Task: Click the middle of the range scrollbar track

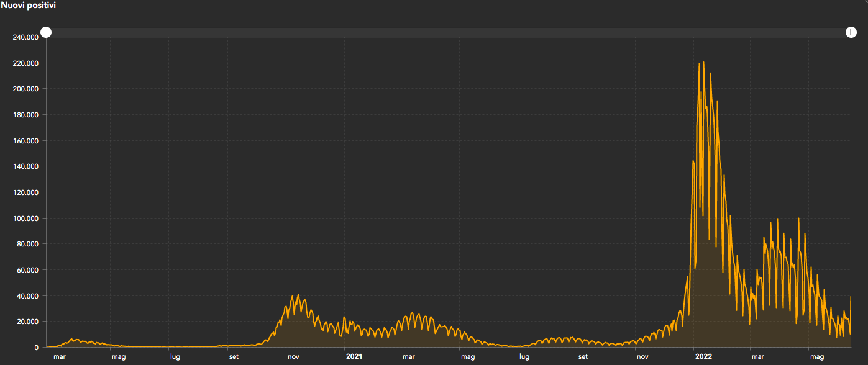Action: (x=449, y=32)
